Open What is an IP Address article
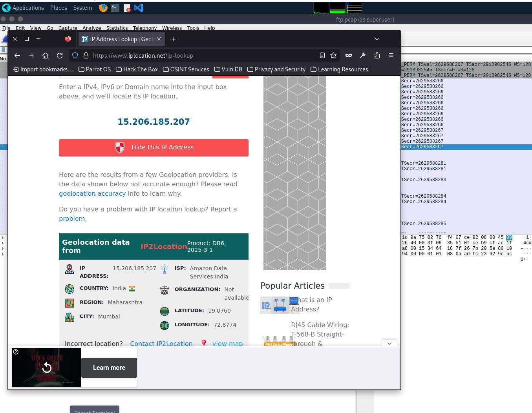The image size is (532, 413). click(x=311, y=304)
